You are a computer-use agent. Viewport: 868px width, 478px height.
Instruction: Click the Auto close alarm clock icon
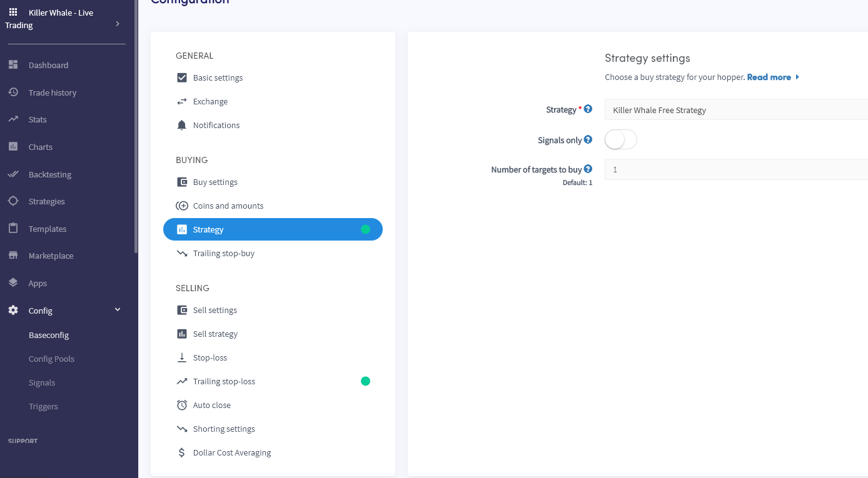click(x=182, y=405)
